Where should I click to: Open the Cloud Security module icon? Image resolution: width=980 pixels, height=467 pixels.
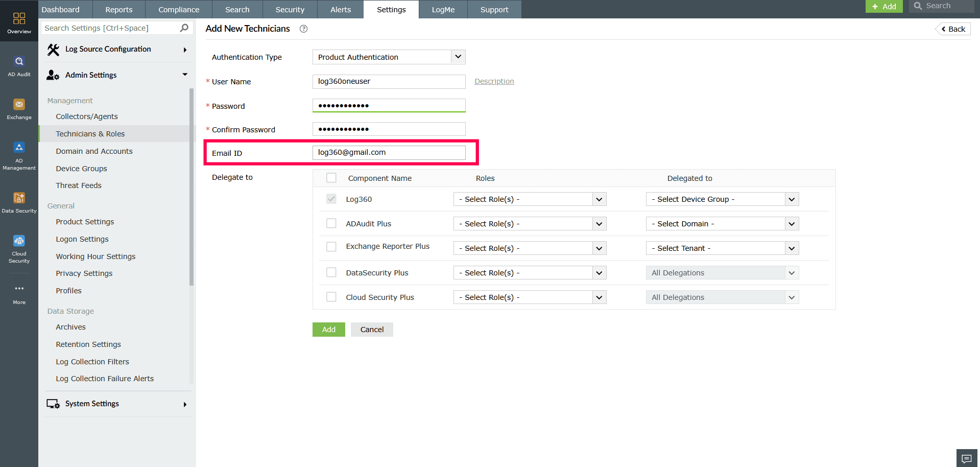tap(19, 241)
